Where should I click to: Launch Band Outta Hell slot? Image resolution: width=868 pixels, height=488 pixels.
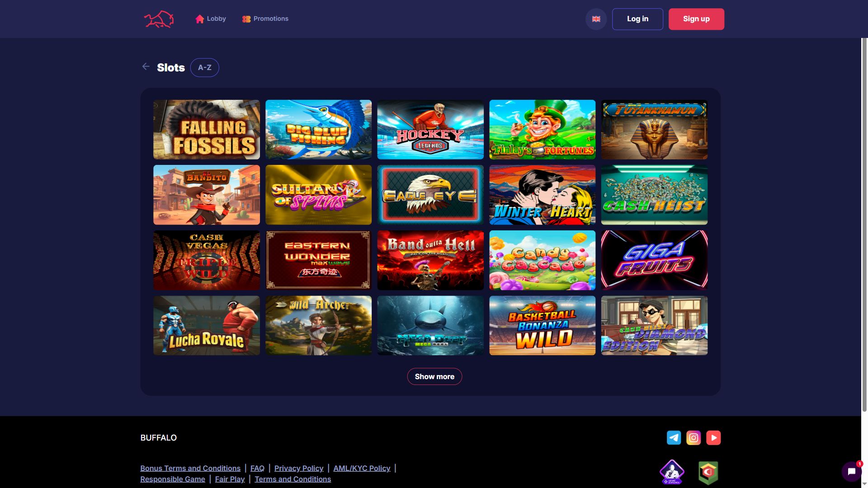[430, 260]
